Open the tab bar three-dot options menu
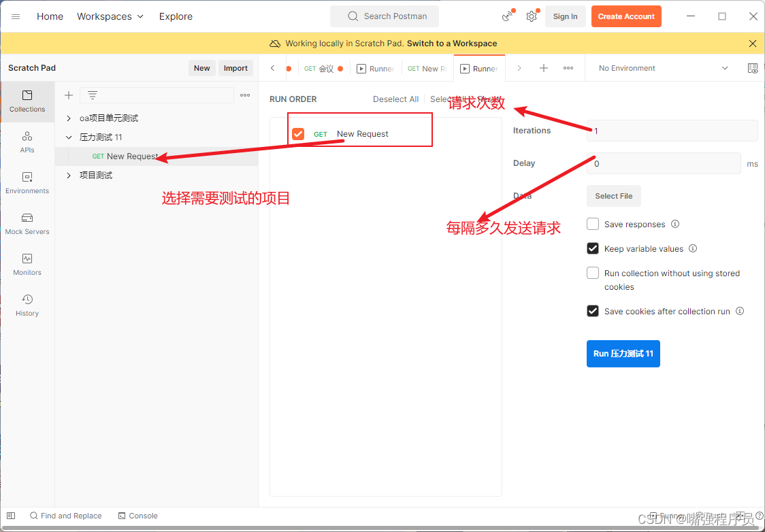The height and width of the screenshot is (532, 765). click(568, 68)
